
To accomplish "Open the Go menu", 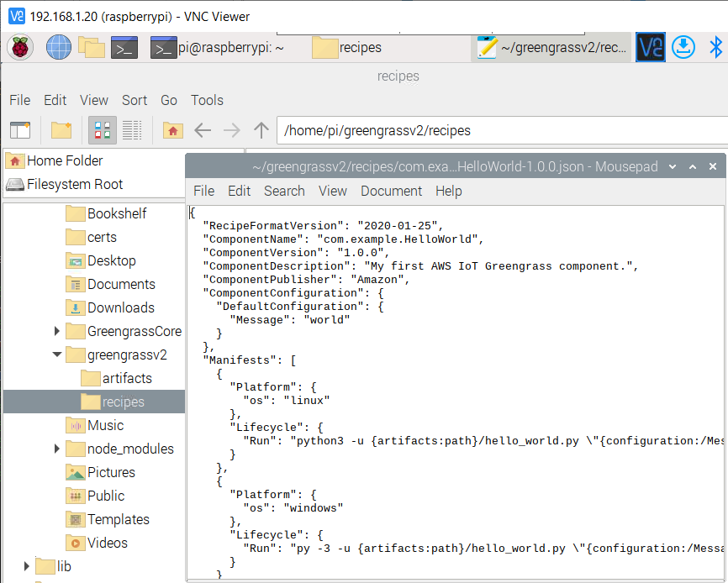I will pyautogui.click(x=169, y=100).
